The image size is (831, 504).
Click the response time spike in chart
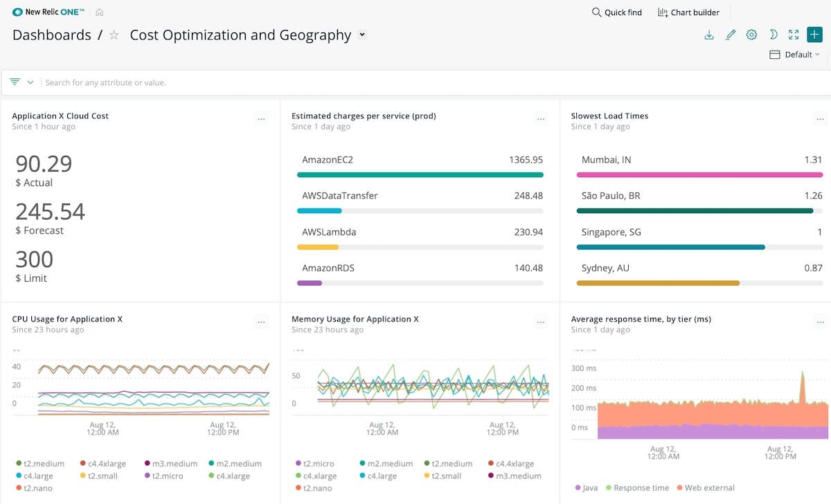[802, 388]
